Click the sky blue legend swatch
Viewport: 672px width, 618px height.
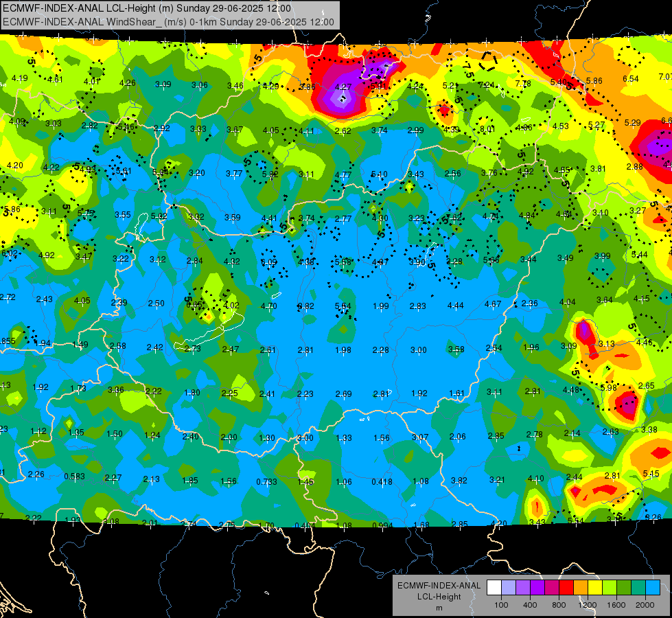653,588
